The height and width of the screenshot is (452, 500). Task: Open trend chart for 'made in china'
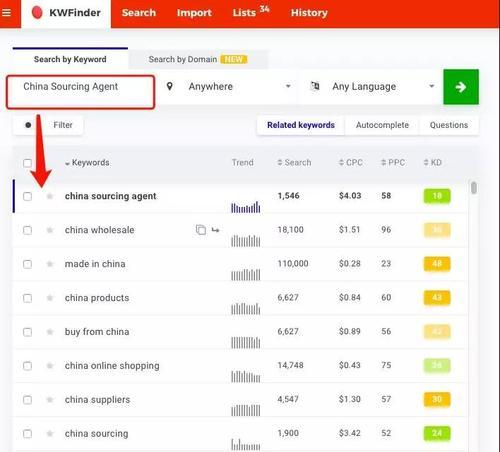[x=246, y=275]
